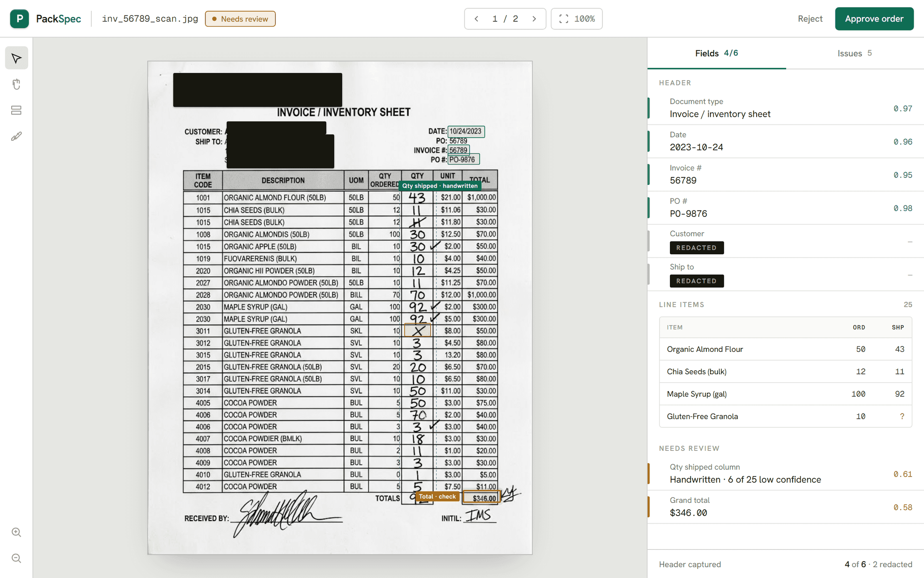The image size is (924, 578).
Task: Select the pen annotate tool
Action: click(x=16, y=136)
